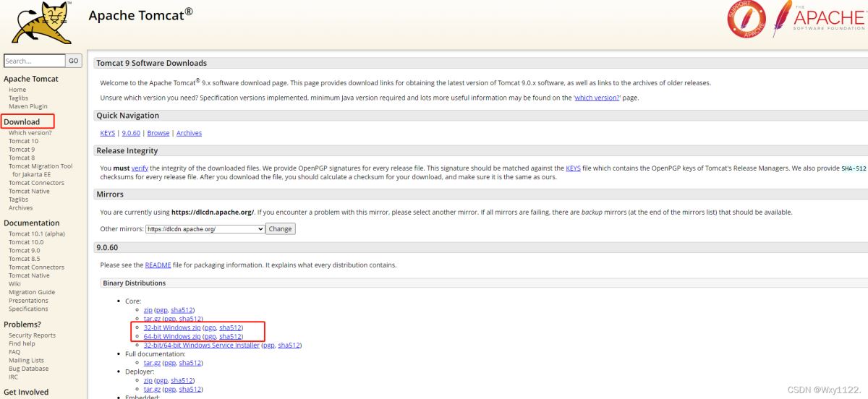Open sha512 checksum for Core zip

(182, 310)
